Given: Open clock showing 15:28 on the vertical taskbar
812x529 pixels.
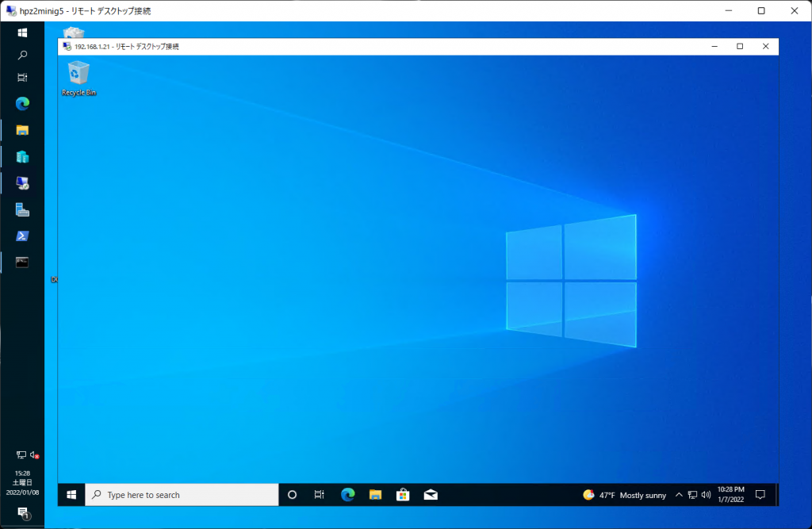Looking at the screenshot, I should point(22,482).
